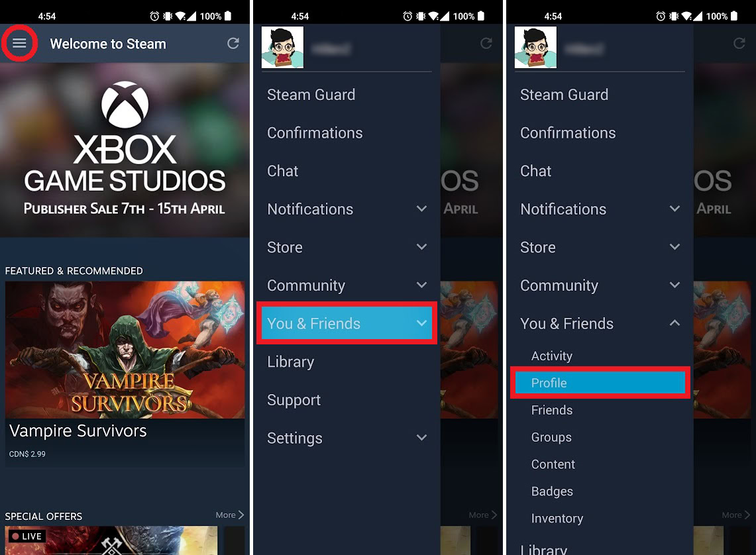Tap the Vampire Survivors title text
Screen dimensions: 756x555
[x=78, y=430]
